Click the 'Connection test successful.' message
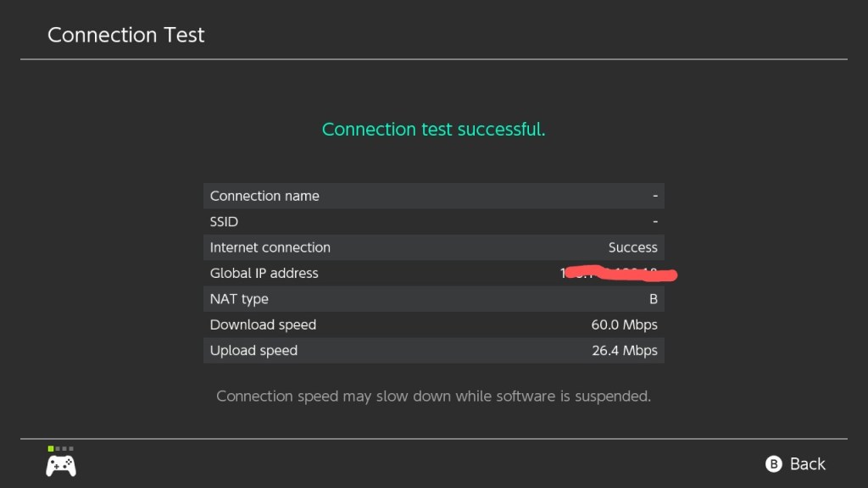The height and width of the screenshot is (488, 868). [433, 130]
